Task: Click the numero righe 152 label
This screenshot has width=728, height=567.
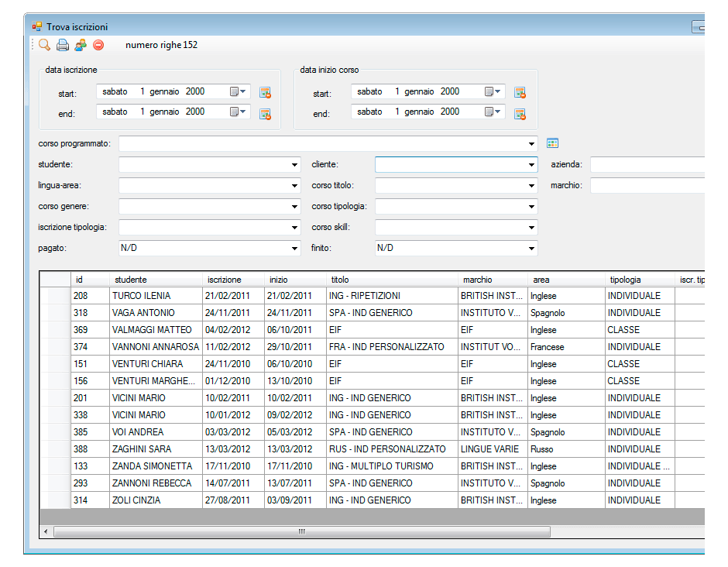Action: click(x=161, y=45)
